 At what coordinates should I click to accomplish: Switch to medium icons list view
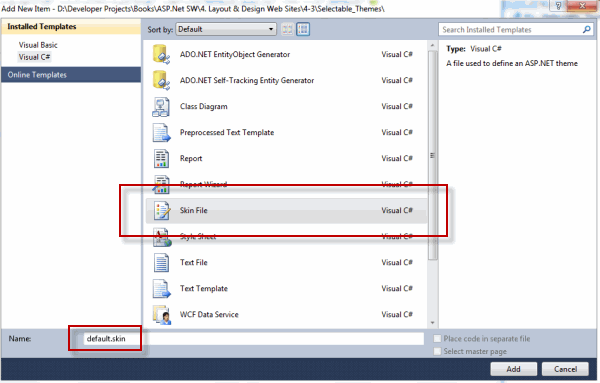303,29
